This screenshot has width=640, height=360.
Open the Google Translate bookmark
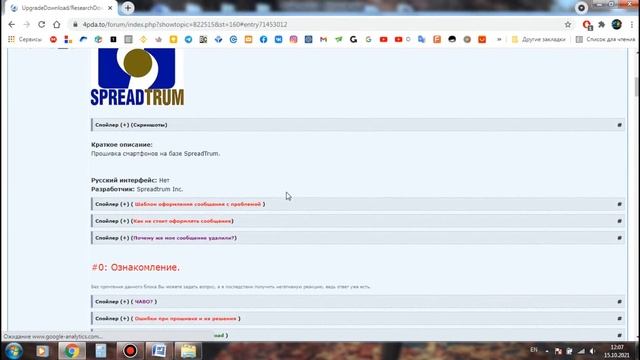point(422,39)
